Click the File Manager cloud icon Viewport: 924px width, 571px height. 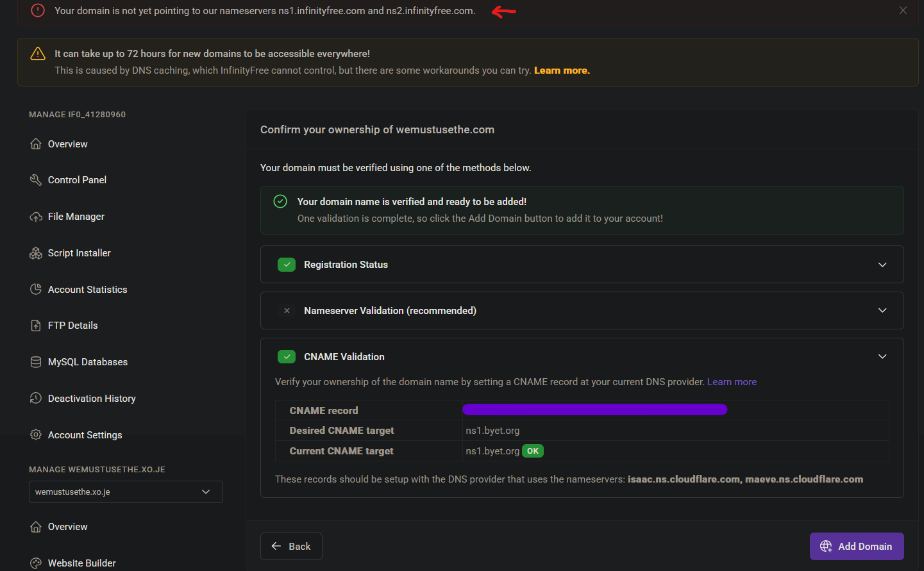coord(36,217)
